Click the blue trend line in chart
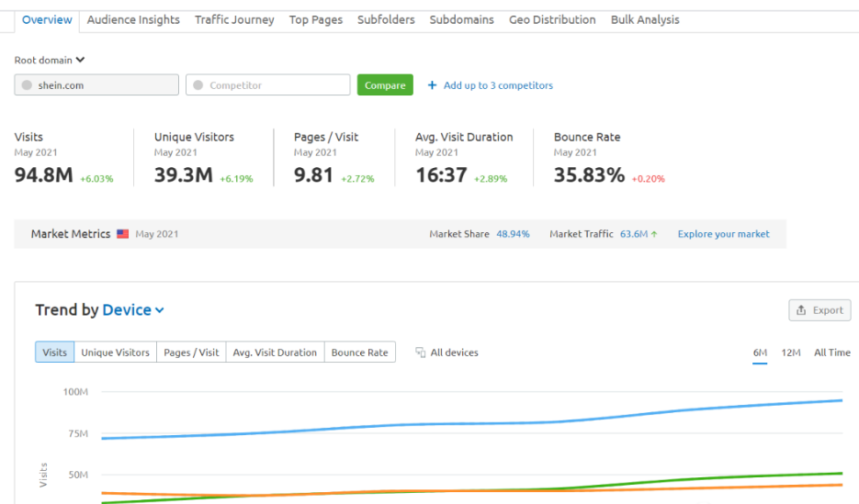The image size is (859, 504). tap(459, 424)
